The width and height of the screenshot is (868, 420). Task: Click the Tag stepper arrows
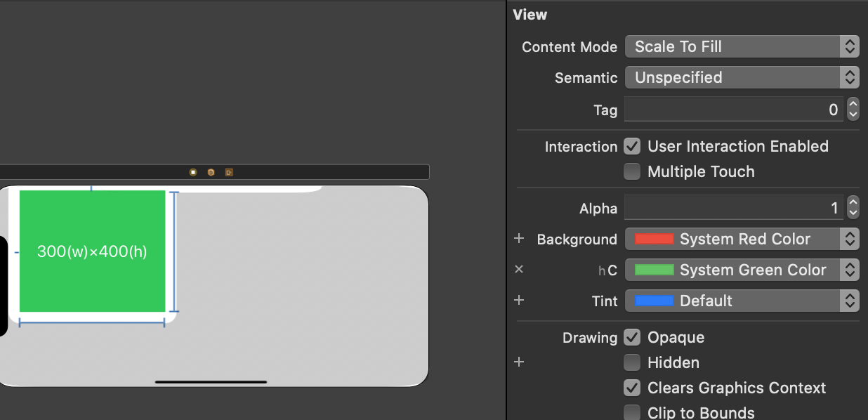point(853,110)
